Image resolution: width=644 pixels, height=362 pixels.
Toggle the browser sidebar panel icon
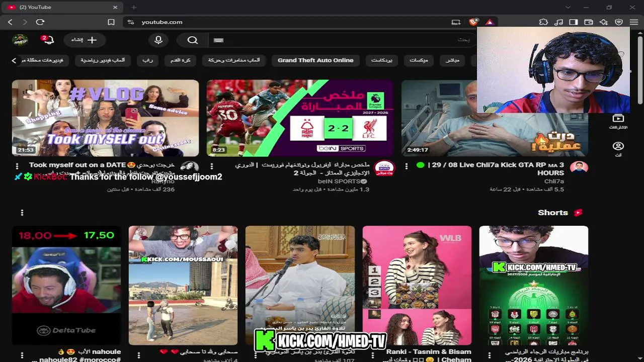[x=574, y=22]
